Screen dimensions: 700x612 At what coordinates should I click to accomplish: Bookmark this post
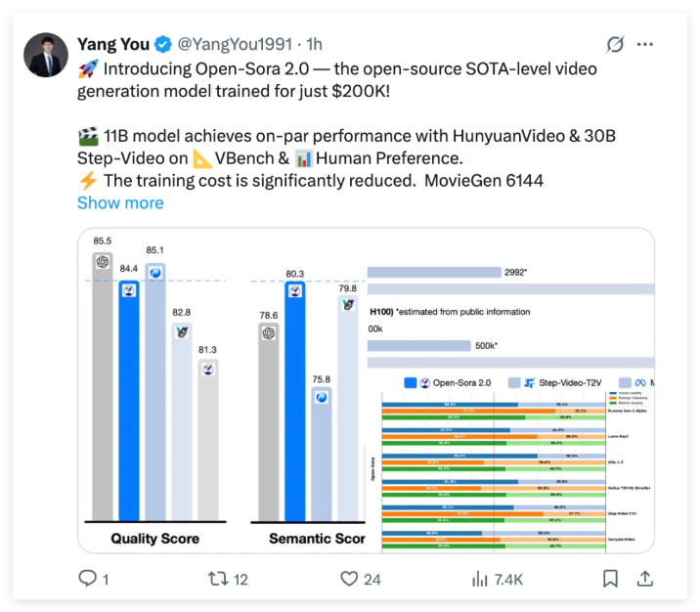[610, 579]
